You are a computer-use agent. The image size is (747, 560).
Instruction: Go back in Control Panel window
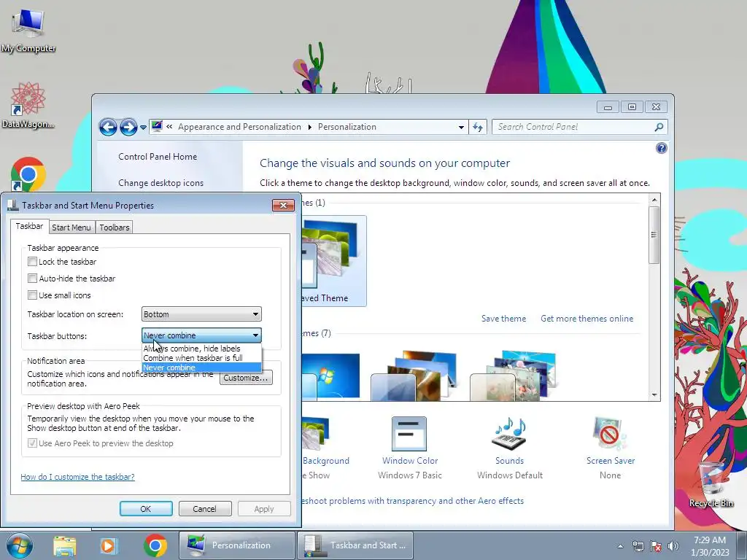pyautogui.click(x=108, y=127)
